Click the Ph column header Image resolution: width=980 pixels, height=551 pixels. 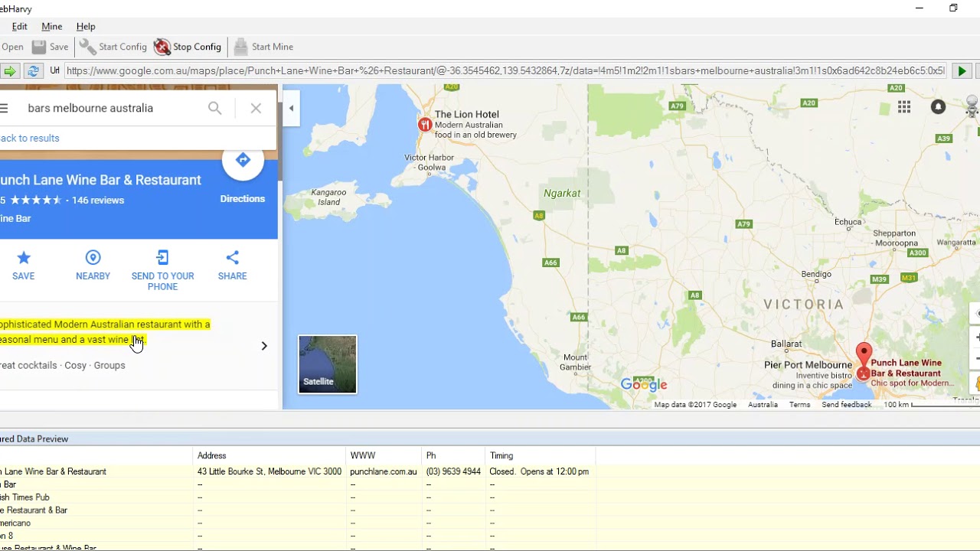pos(454,455)
